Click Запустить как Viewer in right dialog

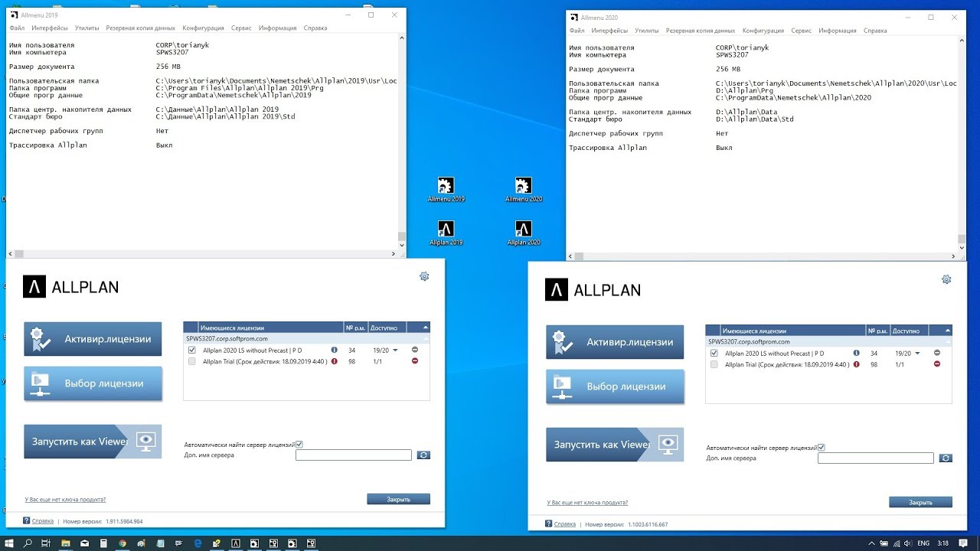pyautogui.click(x=615, y=445)
